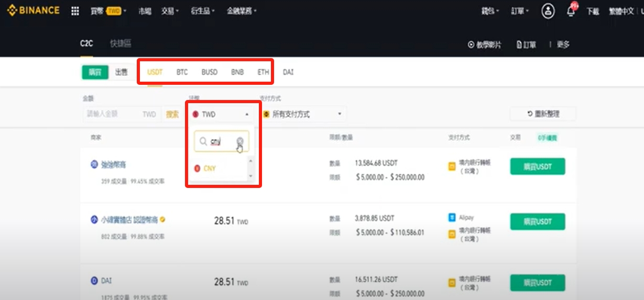Select the USDT coin tab
Screen dimensions: 644x300
pyautogui.click(x=155, y=72)
